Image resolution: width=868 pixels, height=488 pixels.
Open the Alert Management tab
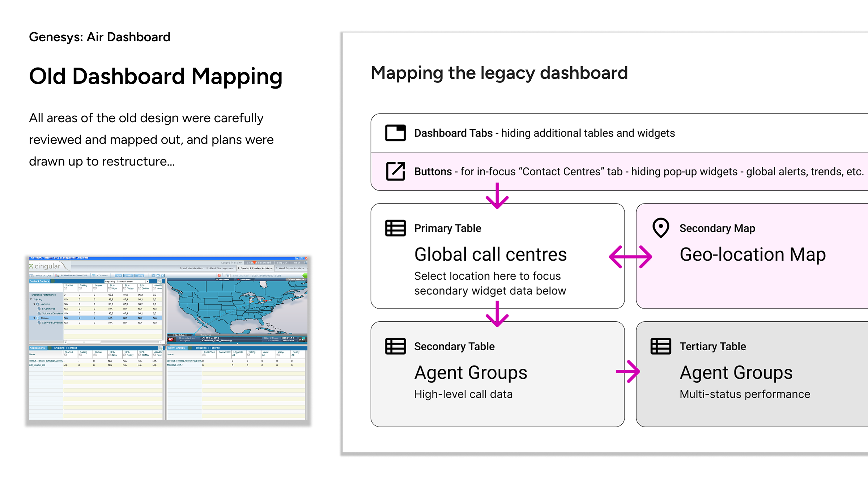point(221,268)
